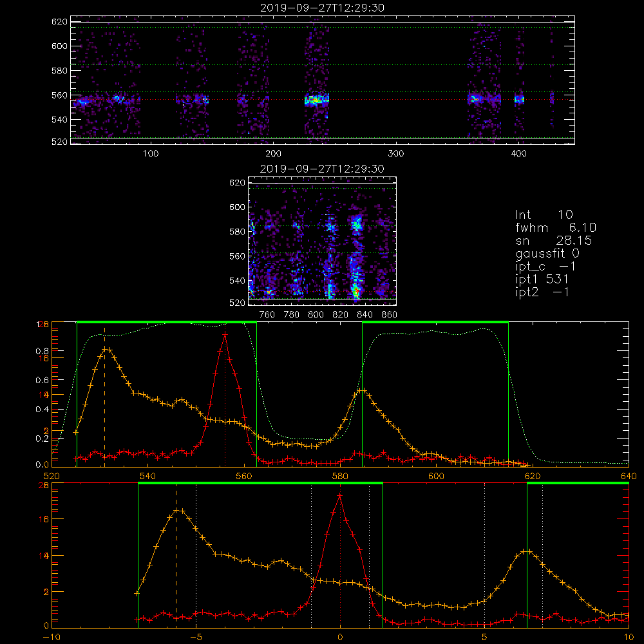Click y-axis label 600 on middle spectrogram
This screenshot has height=644, width=644.
(237, 207)
